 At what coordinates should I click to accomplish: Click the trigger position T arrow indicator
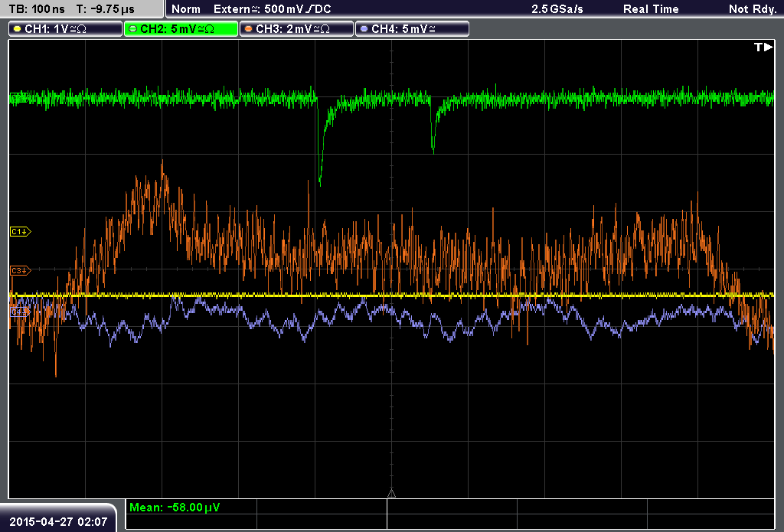pos(763,47)
